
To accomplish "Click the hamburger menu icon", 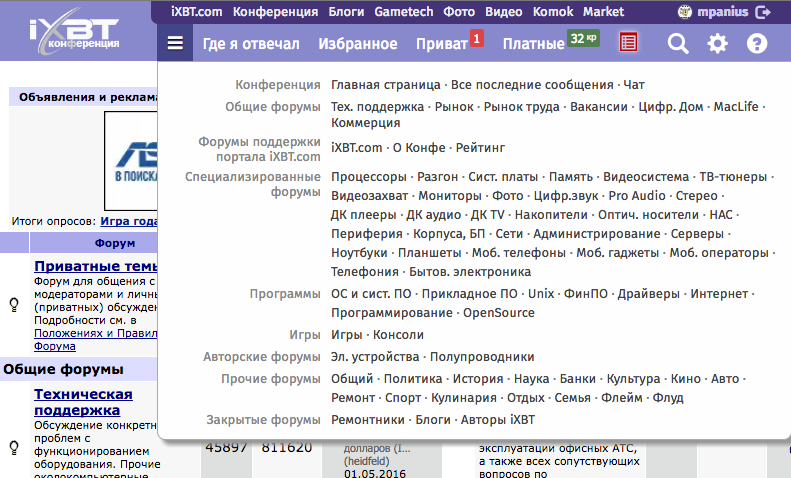I will pyautogui.click(x=175, y=44).
